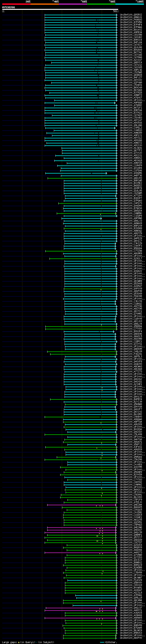Viewport: 146px width, 644px height.
Task: Click hit label UniRef100_B4FL64
Action: tap(131, 42)
